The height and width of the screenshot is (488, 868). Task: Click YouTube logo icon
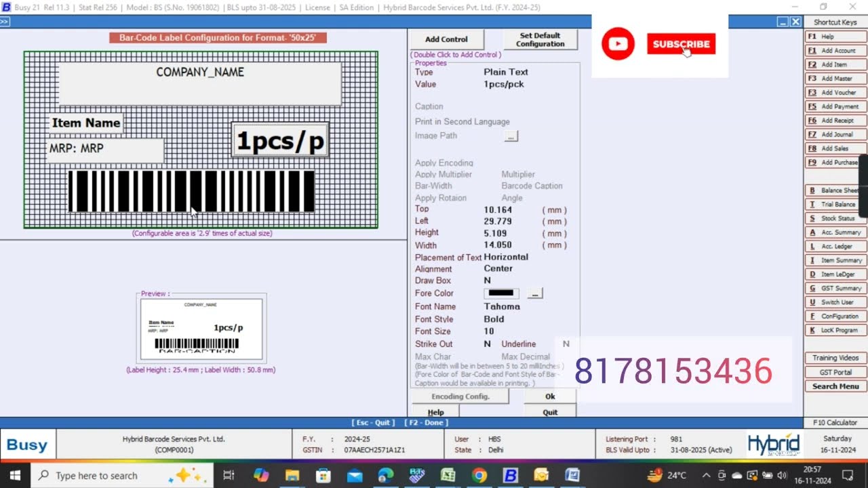click(618, 44)
